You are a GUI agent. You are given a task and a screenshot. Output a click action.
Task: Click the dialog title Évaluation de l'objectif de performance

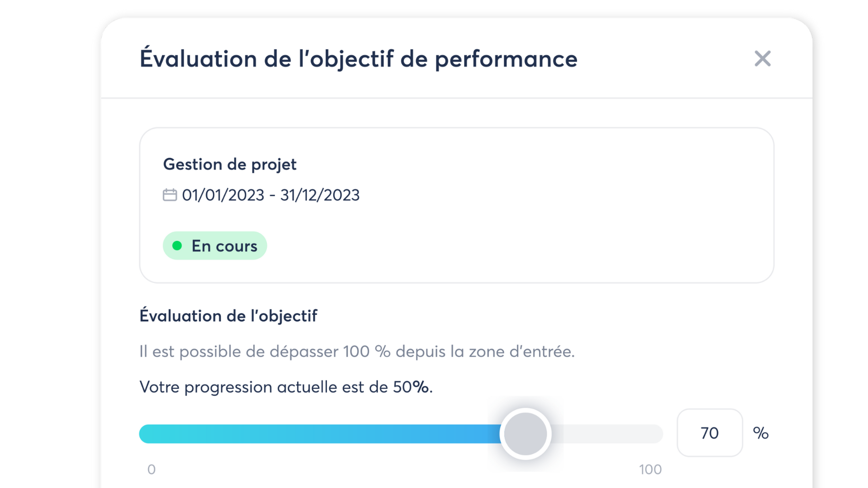point(359,59)
